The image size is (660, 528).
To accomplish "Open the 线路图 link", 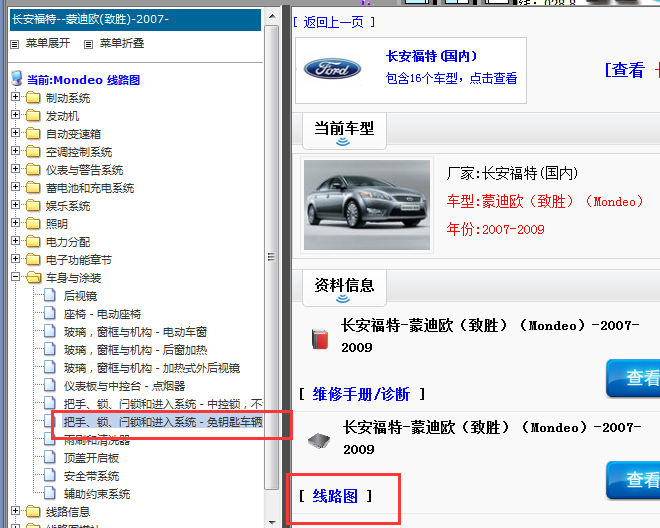I will (x=335, y=496).
